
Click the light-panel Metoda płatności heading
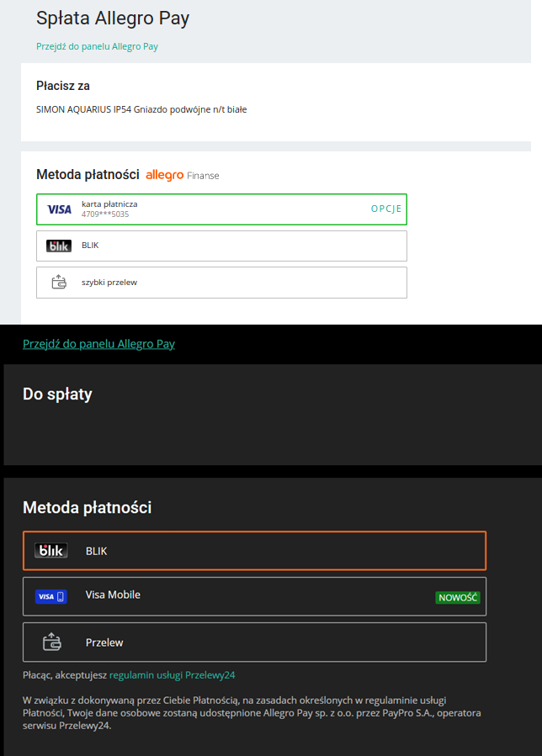88,175
